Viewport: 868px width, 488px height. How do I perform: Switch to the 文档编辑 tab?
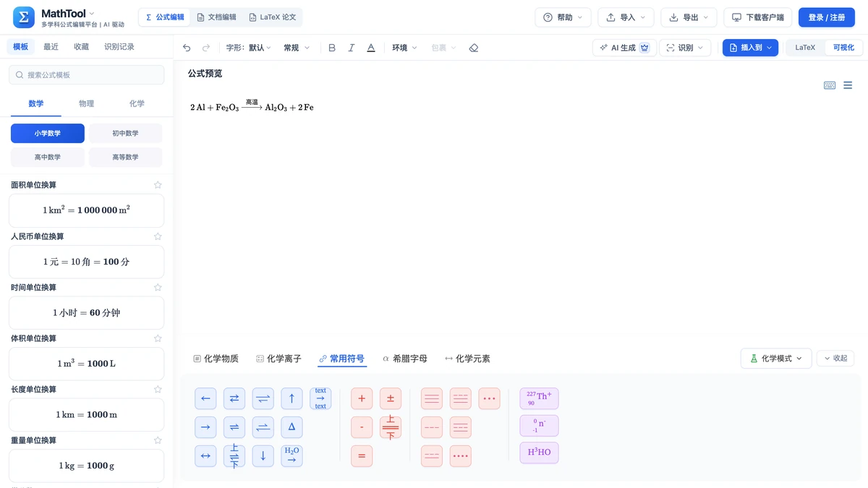pos(217,17)
